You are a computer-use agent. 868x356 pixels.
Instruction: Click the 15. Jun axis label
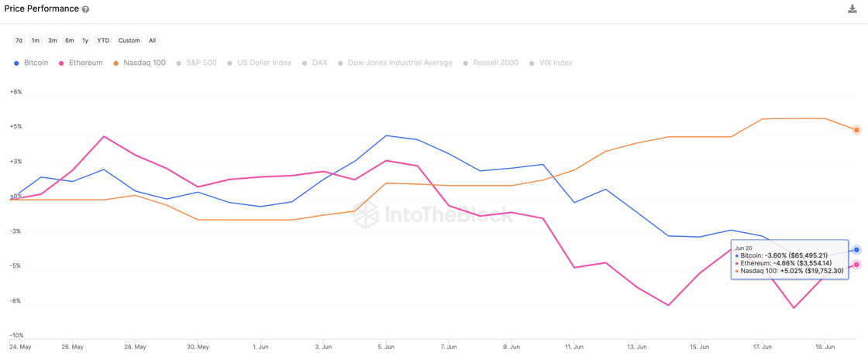pos(699,349)
